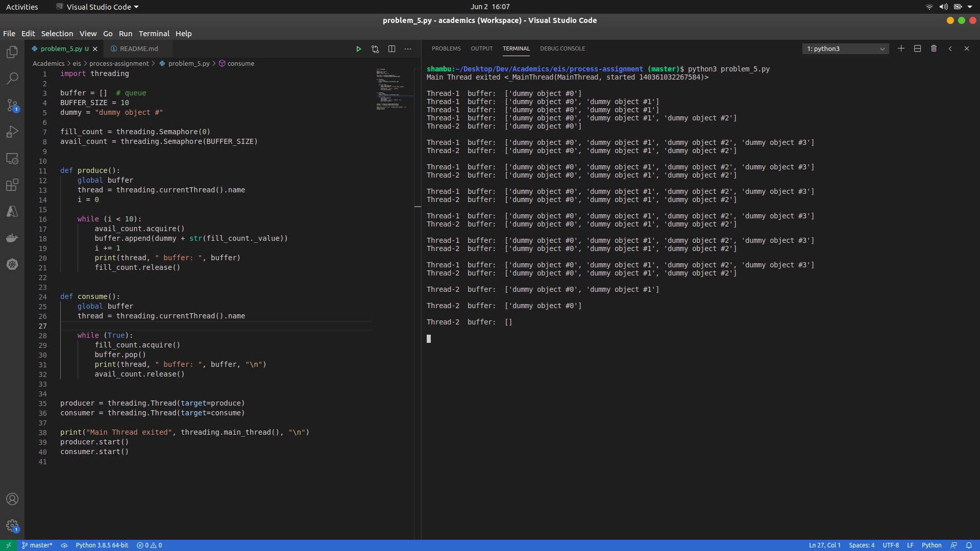Image resolution: width=980 pixels, height=551 pixels.
Task: Open errors and warnings count in status bar
Action: pyautogui.click(x=150, y=545)
